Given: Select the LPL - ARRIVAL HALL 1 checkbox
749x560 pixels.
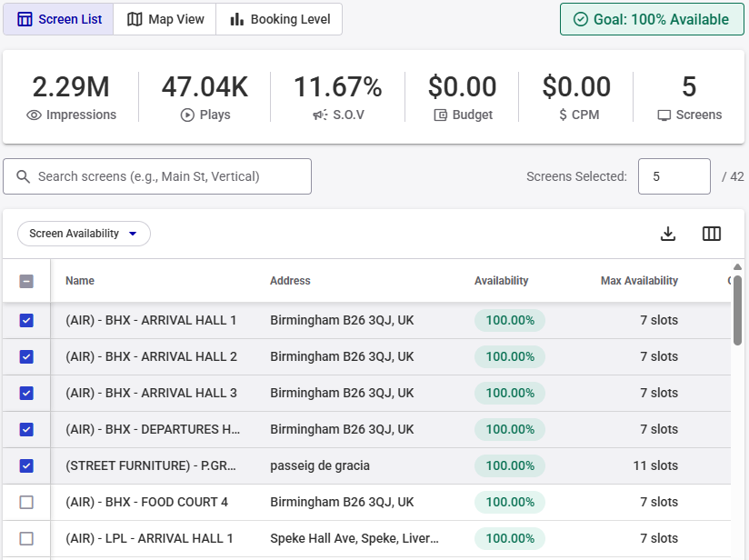Looking at the screenshot, I should [26, 538].
